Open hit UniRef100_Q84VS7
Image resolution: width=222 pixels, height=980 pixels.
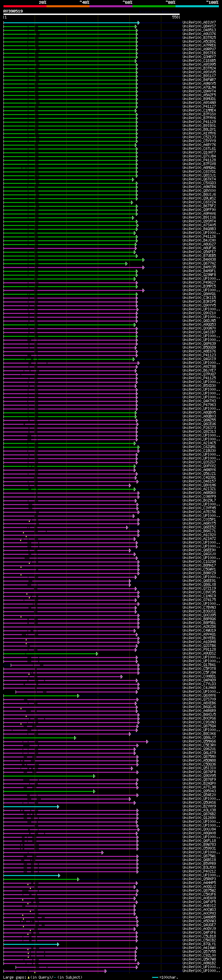coord(199,26)
